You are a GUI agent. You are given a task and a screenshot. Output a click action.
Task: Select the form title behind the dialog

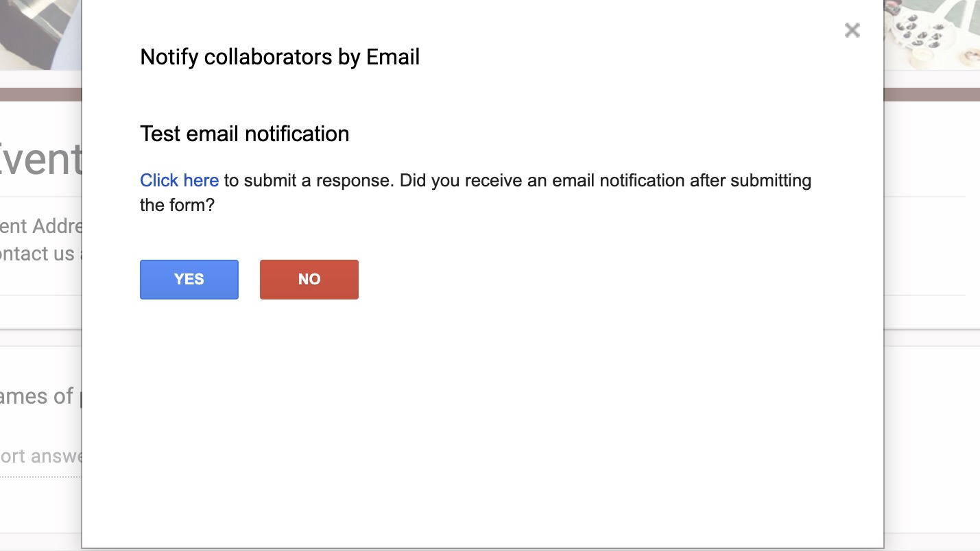click(x=41, y=159)
